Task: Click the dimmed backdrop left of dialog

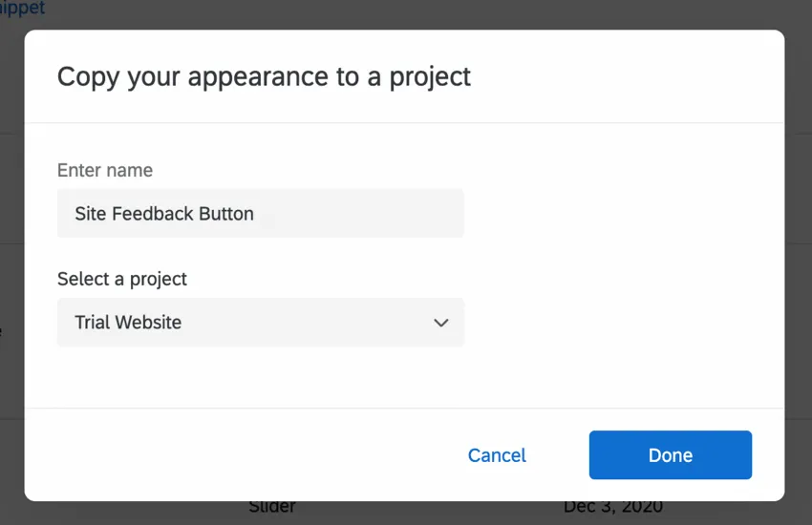Action: click(11, 267)
